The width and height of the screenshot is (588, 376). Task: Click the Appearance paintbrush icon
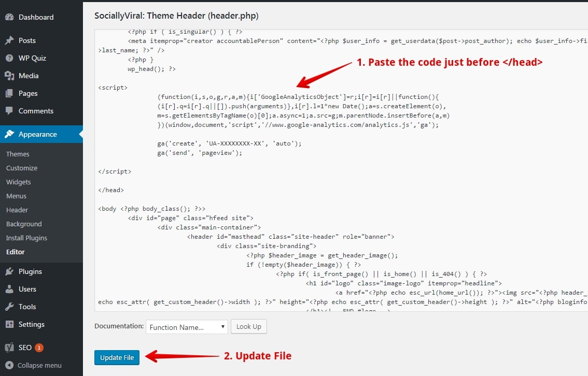(x=9, y=134)
